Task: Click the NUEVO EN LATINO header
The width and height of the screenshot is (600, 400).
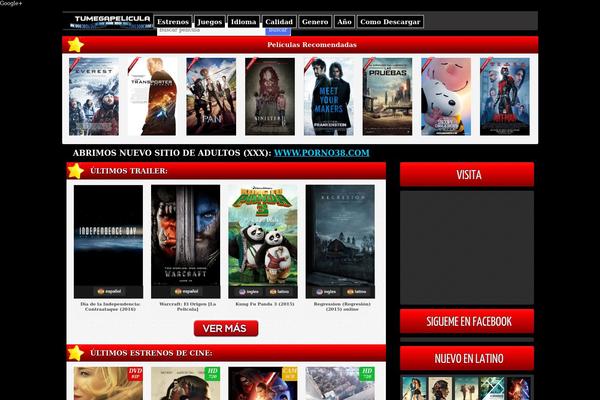Action: point(467,358)
